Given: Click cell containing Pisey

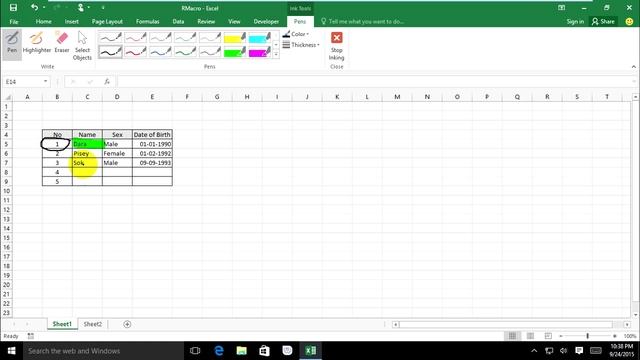Looking at the screenshot, I should tap(87, 153).
